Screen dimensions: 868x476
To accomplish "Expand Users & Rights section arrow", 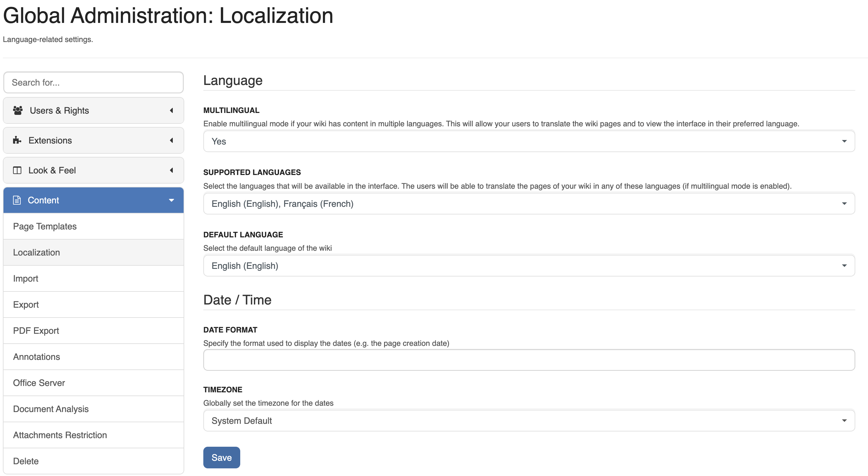I will 171,110.
